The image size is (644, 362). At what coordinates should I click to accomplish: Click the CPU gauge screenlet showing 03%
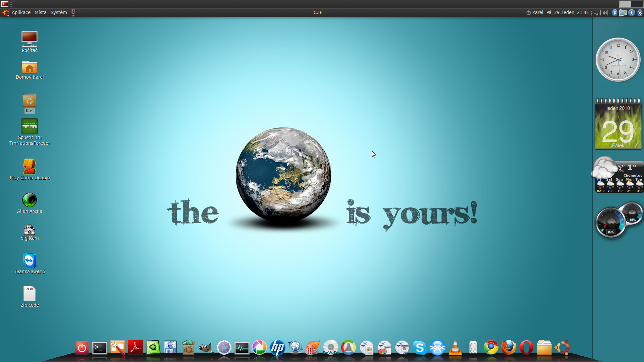click(x=610, y=223)
